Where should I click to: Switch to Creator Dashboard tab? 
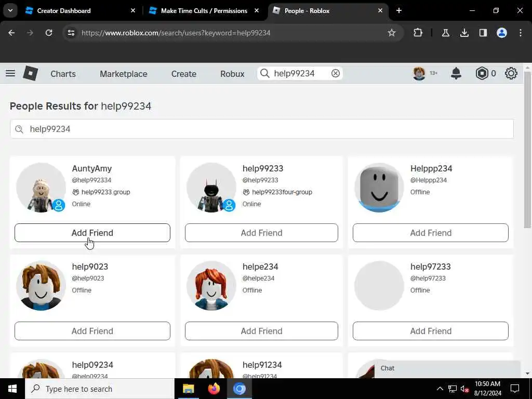point(64,10)
